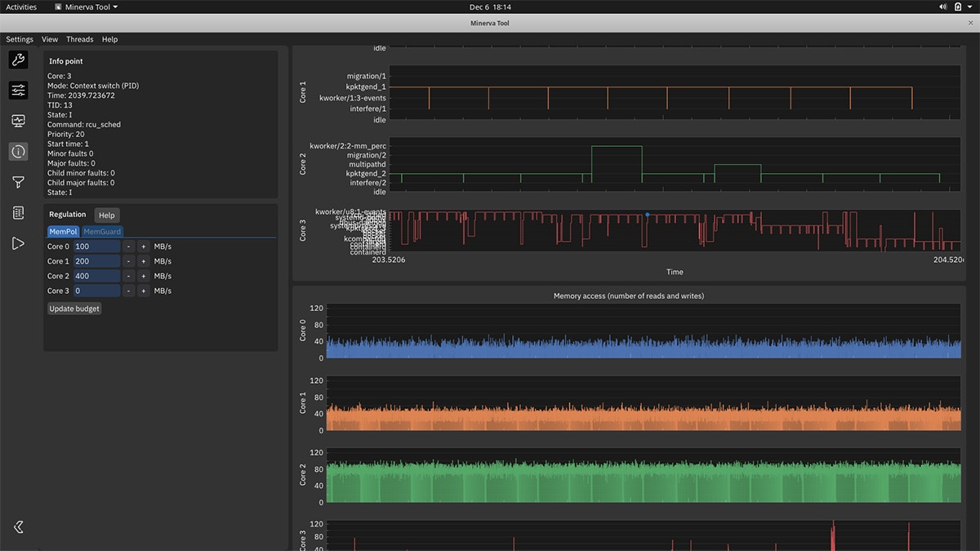The width and height of the screenshot is (980, 551).
Task: Click the Help button beside Regulation
Action: click(x=107, y=215)
